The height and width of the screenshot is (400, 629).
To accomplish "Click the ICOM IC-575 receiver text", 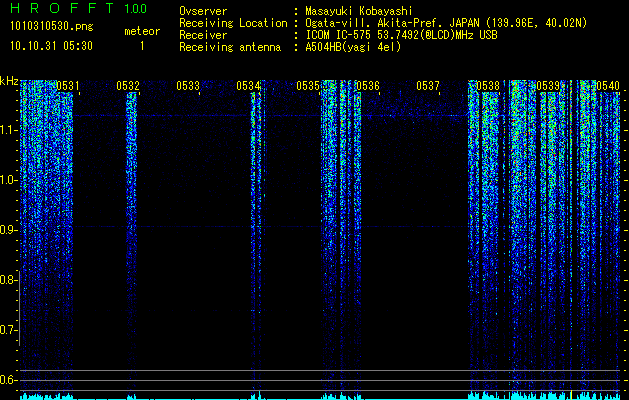I will coord(401,35).
